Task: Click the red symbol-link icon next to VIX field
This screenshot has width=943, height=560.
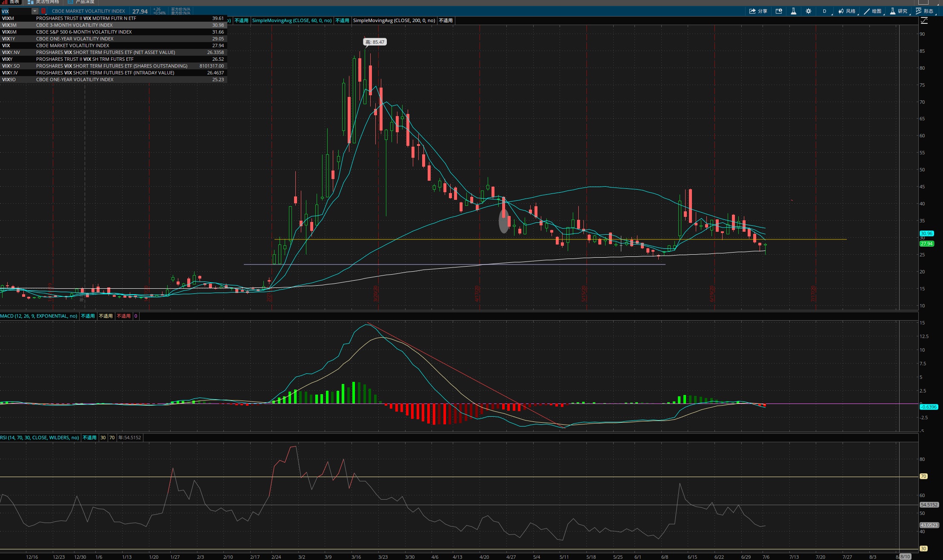Action: 43,11
